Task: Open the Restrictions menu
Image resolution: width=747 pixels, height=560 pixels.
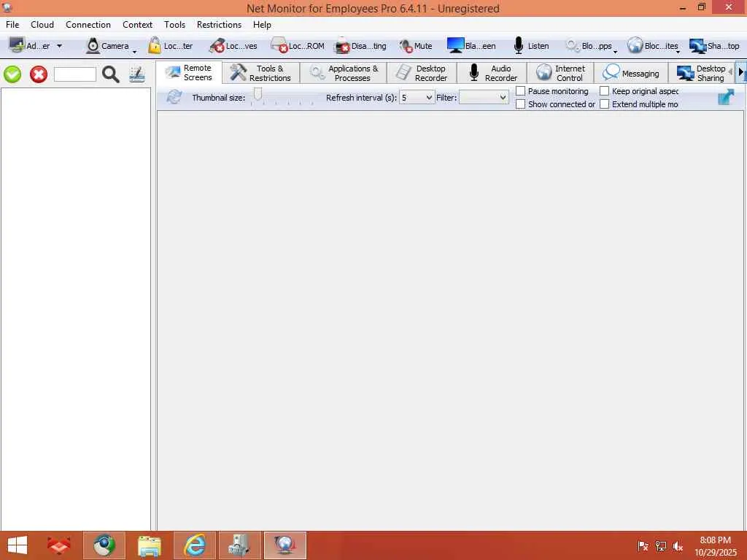Action: tap(219, 25)
